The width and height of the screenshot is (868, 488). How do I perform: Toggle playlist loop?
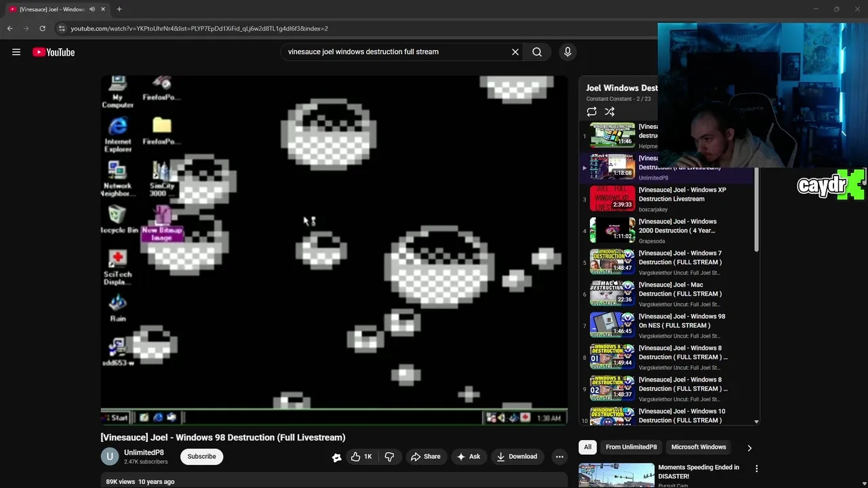click(x=592, y=112)
